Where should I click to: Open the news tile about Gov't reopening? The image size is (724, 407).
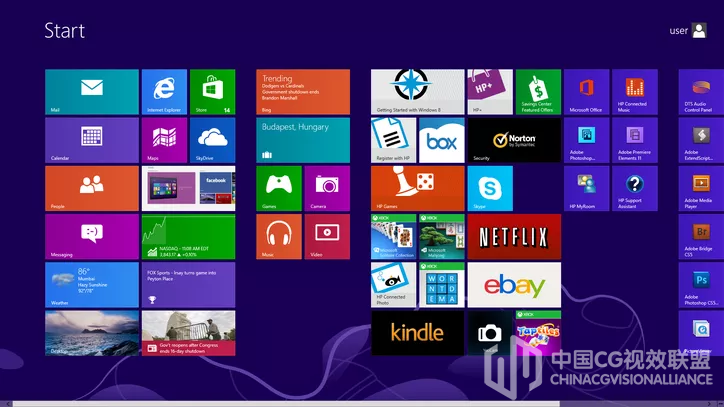(188, 333)
